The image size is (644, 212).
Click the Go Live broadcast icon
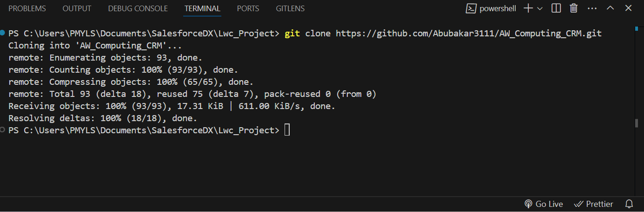pyautogui.click(x=529, y=204)
